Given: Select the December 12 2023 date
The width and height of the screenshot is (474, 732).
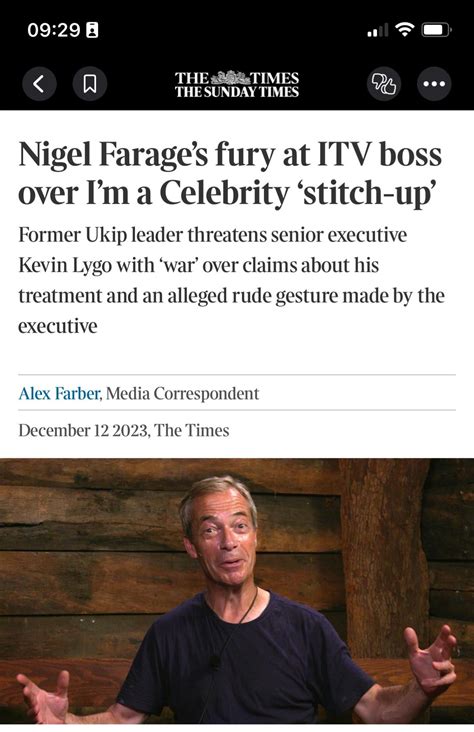Looking at the screenshot, I should [x=83, y=430].
